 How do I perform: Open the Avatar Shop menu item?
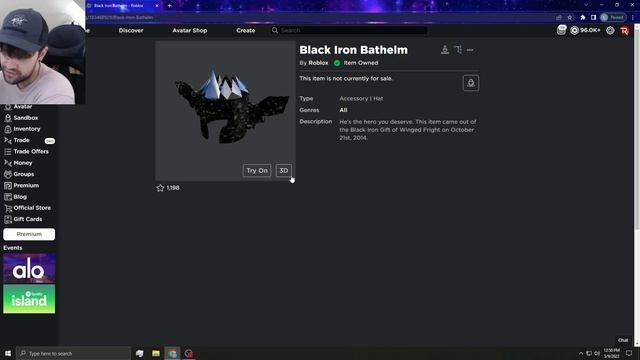190,30
